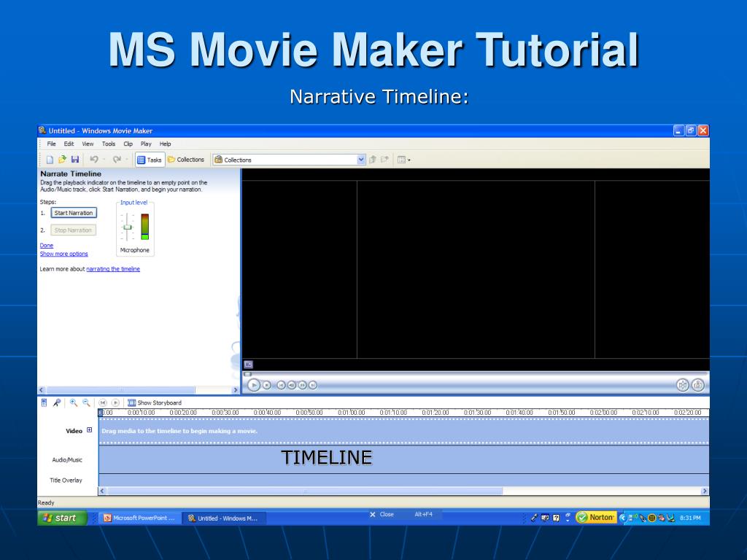
Task: Click the Stop Narration button
Action: 73,230
